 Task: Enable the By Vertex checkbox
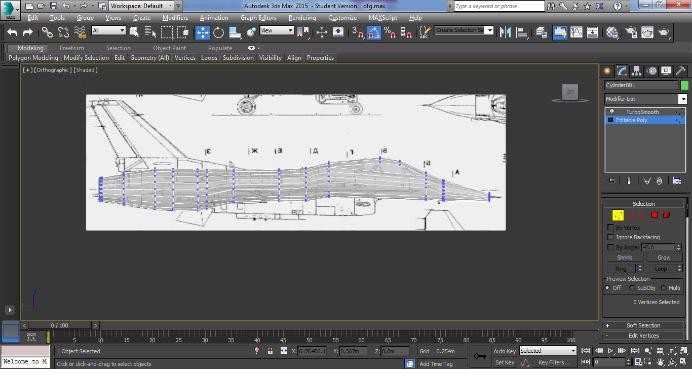(611, 228)
